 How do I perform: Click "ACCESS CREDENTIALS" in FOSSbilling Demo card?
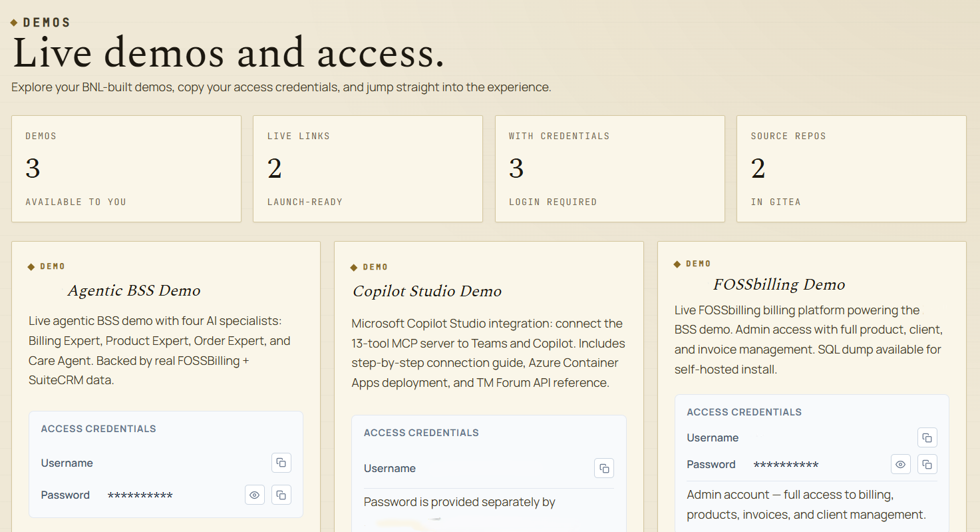pos(744,412)
